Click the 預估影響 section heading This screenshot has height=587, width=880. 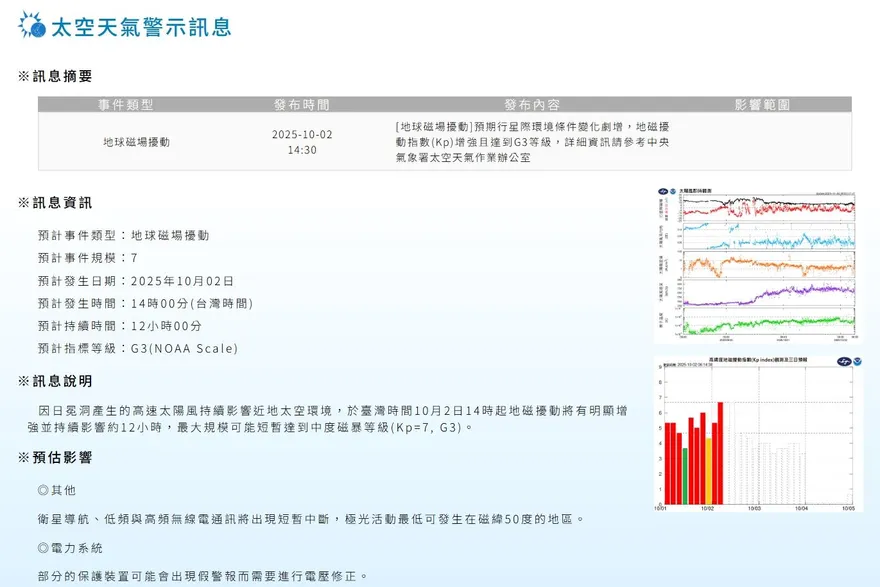click(62, 457)
